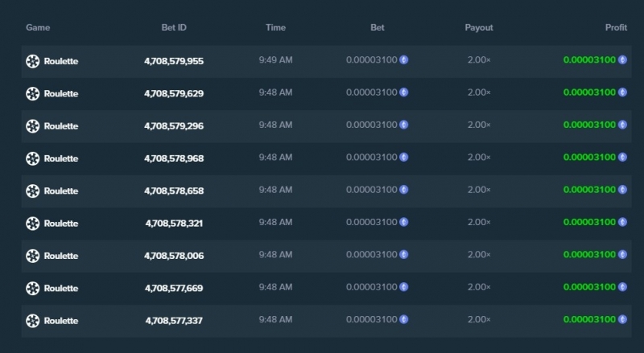Click Roulette wheel icon in row 4,708,579,955

point(33,61)
